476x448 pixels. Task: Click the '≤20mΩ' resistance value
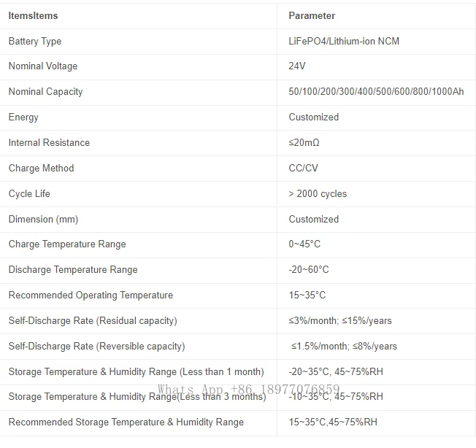(x=304, y=142)
